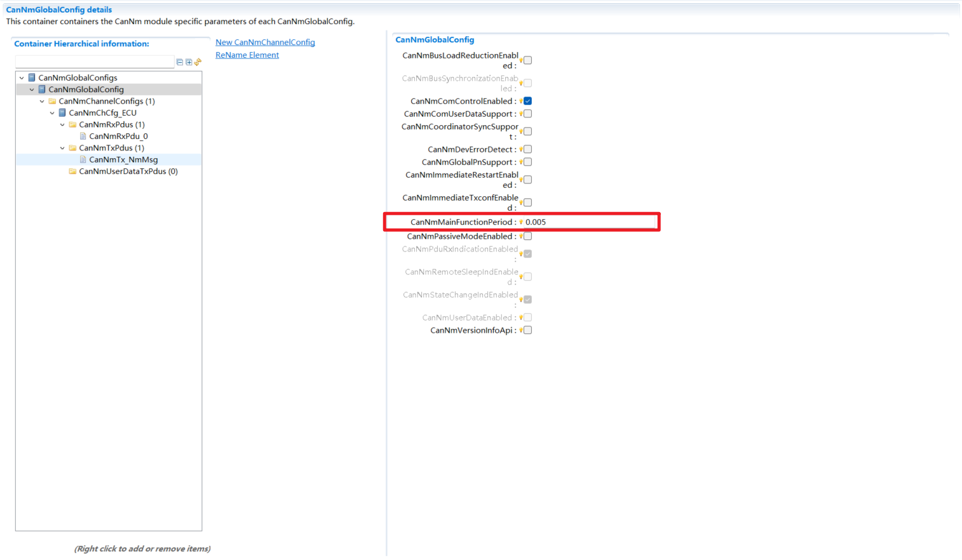Click the gold link-with-editor icon above the tree
Viewport: 962px width, 560px height.
click(x=197, y=62)
